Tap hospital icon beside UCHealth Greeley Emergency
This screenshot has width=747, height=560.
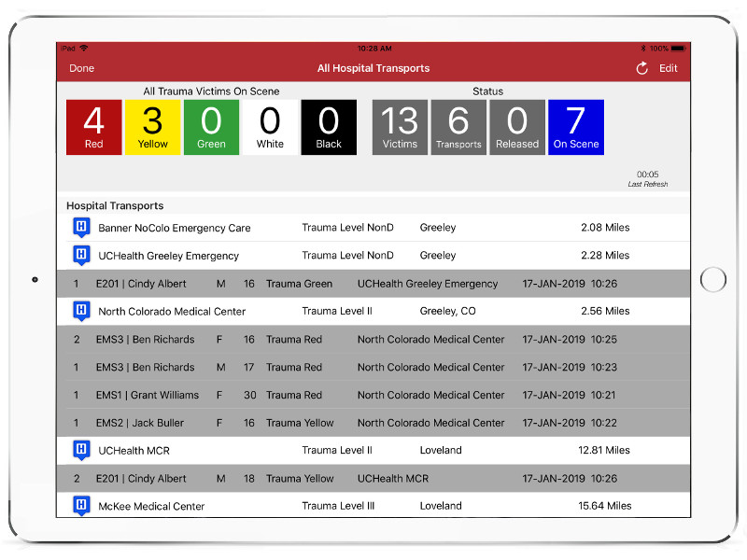point(81,255)
